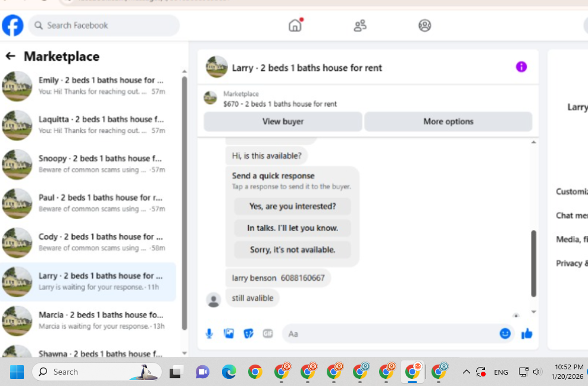
Task: Click the still avalible message
Action: [x=252, y=298]
